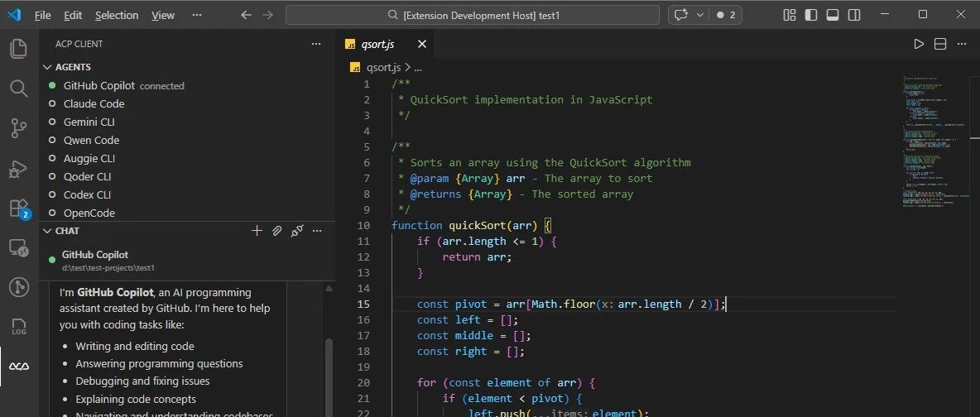Click the GitHub Copilot chat session entry
The image size is (980, 417).
point(187,261)
